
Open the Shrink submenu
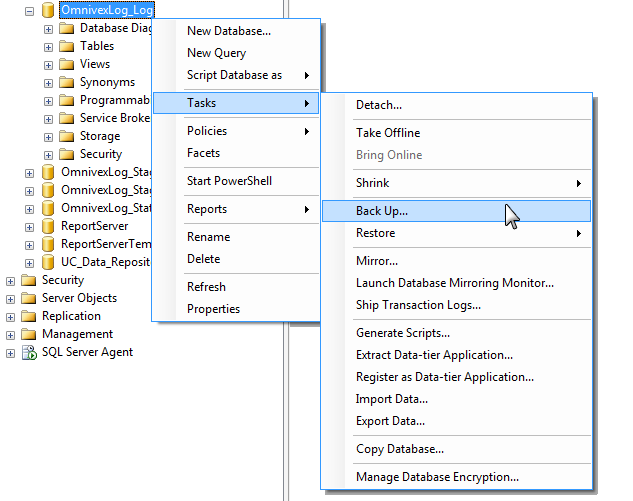pyautogui.click(x=372, y=183)
